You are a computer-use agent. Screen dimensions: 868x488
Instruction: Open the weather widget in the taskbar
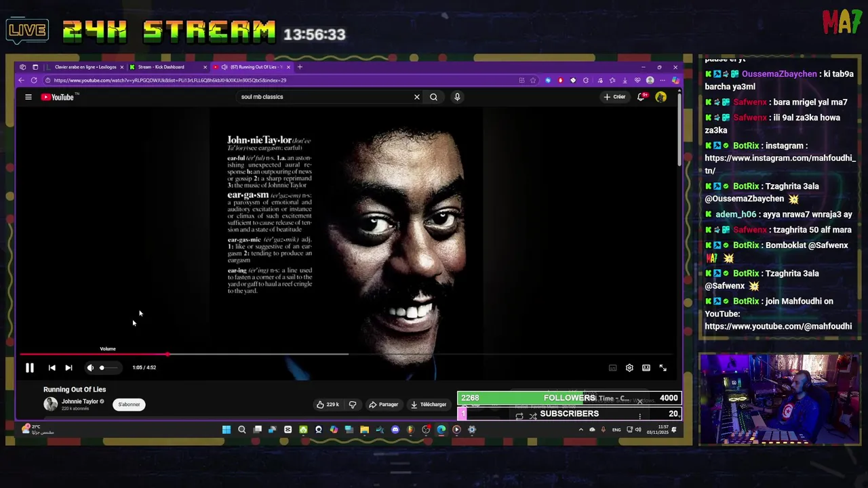pyautogui.click(x=37, y=430)
